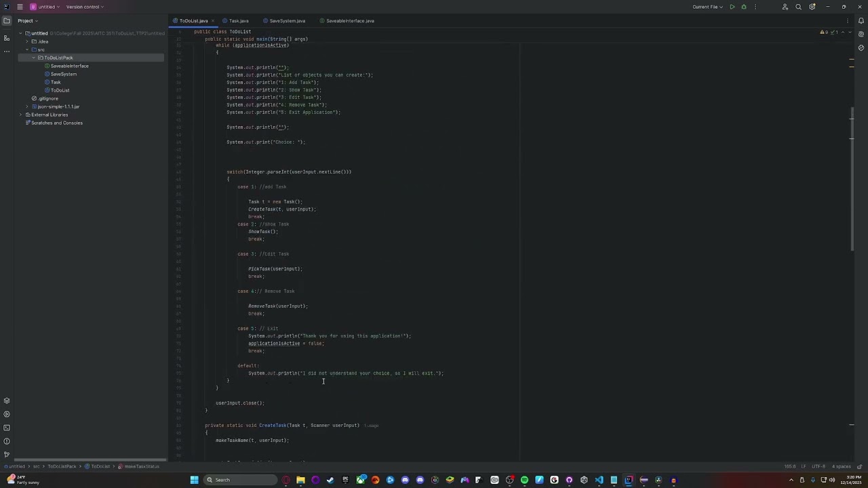This screenshot has width=868, height=488.
Task: Switch to SaveSystem.java tab
Action: click(284, 20)
